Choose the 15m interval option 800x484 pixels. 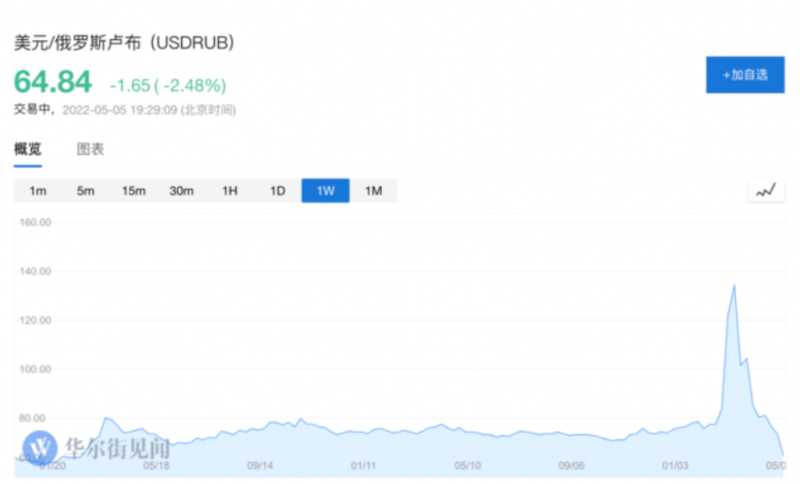pyautogui.click(x=134, y=191)
